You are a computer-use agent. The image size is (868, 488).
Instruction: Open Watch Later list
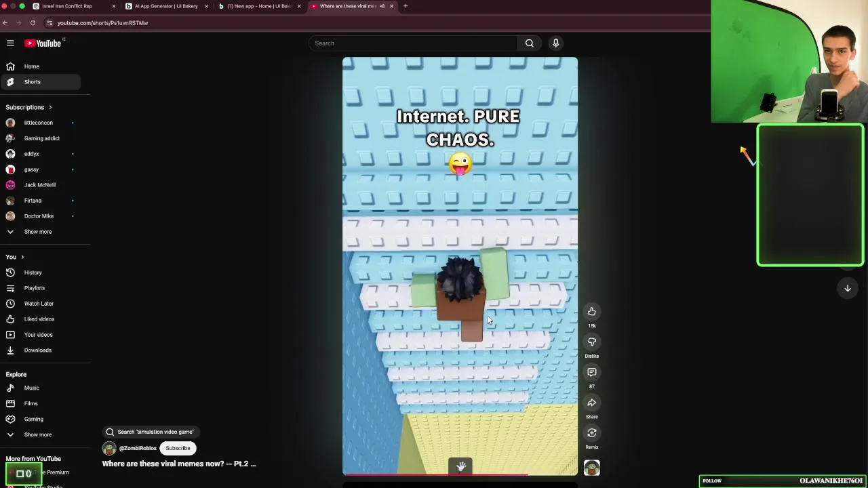[41, 304]
